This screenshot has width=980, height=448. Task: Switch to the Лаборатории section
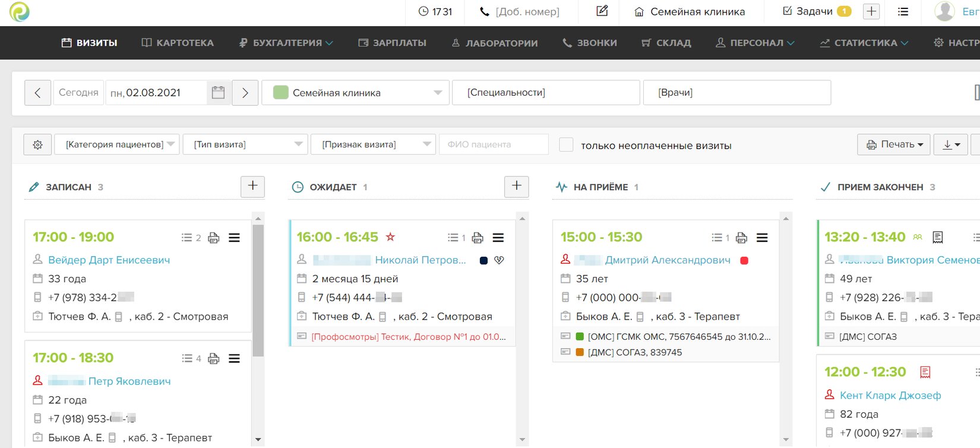click(494, 43)
